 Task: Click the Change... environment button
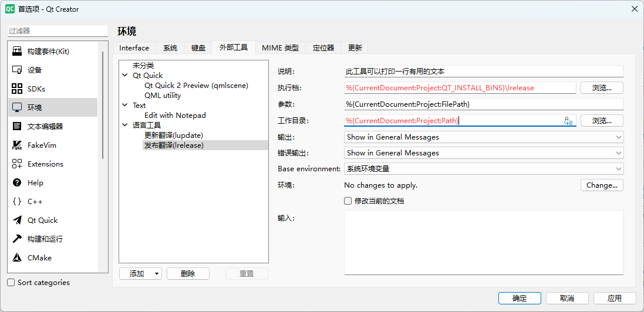point(602,185)
